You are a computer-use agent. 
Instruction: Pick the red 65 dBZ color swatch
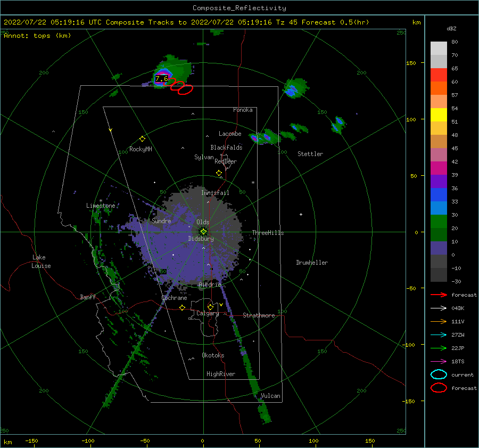[x=439, y=75]
